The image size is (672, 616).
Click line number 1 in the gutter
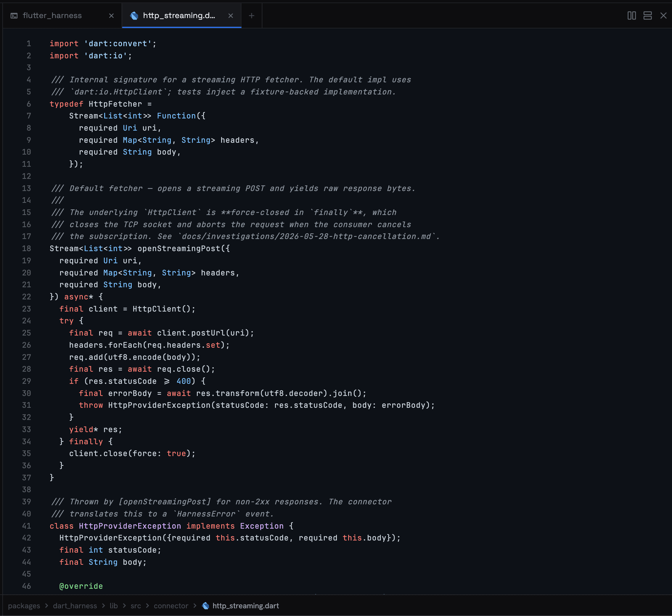coord(29,44)
